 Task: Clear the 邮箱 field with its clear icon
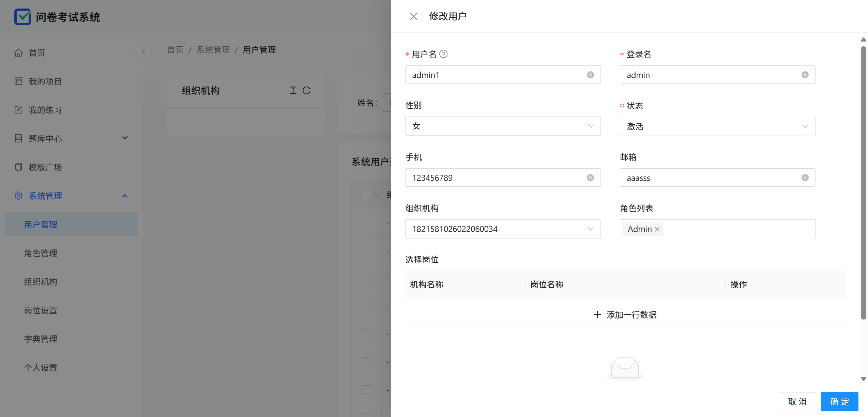pos(805,178)
